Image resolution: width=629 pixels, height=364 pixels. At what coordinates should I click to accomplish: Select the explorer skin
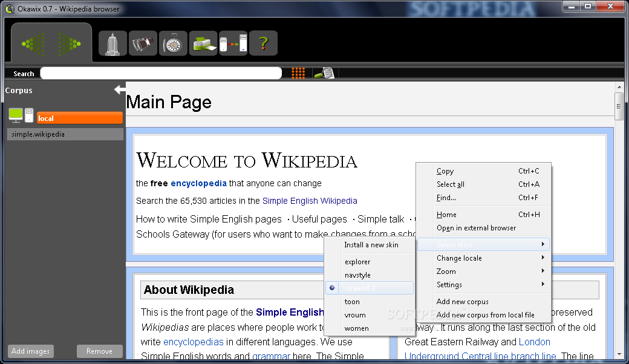point(370,261)
